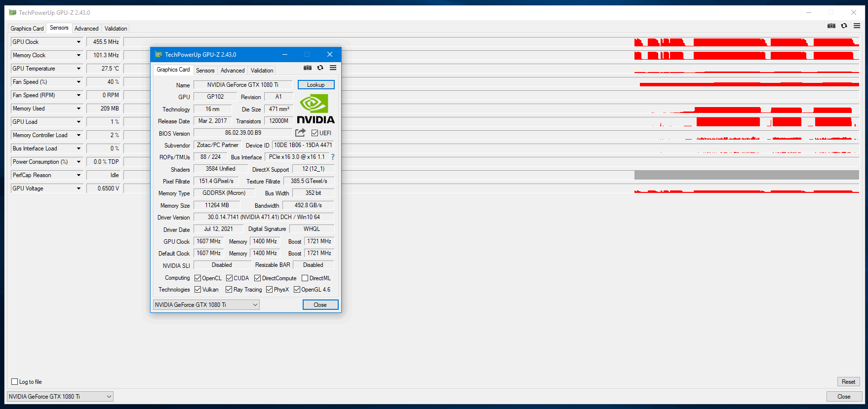Toggle the UEFI checkbox
Viewport: 868px width, 409px height.
tap(315, 133)
